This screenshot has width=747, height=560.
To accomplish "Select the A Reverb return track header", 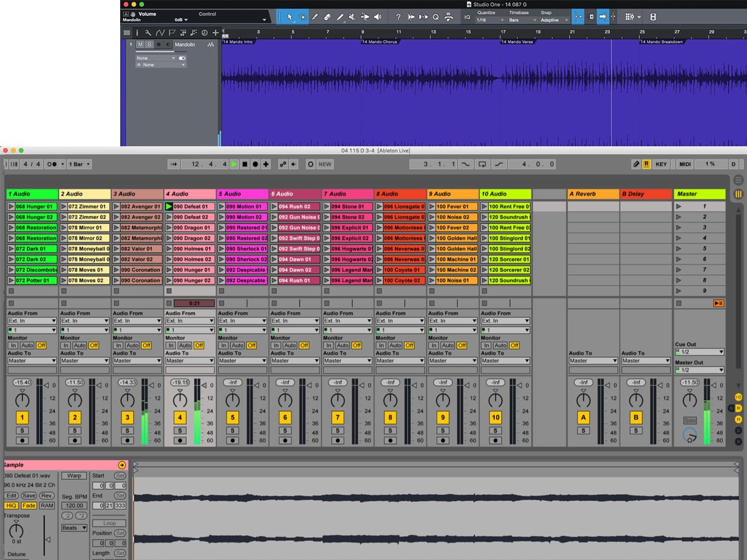I will coord(593,194).
